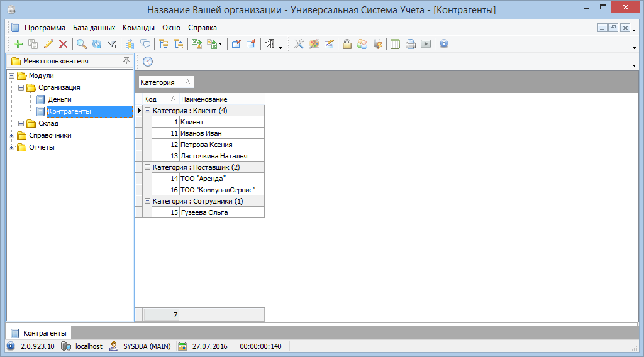Click the crossed tools Settings icon
This screenshot has height=357, width=644.
pyautogui.click(x=299, y=44)
